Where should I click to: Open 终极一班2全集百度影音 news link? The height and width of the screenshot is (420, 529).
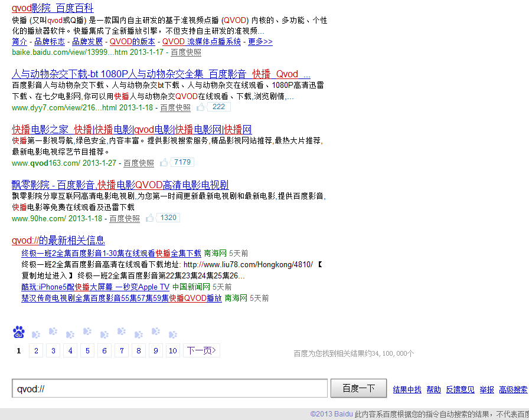[x=111, y=253]
